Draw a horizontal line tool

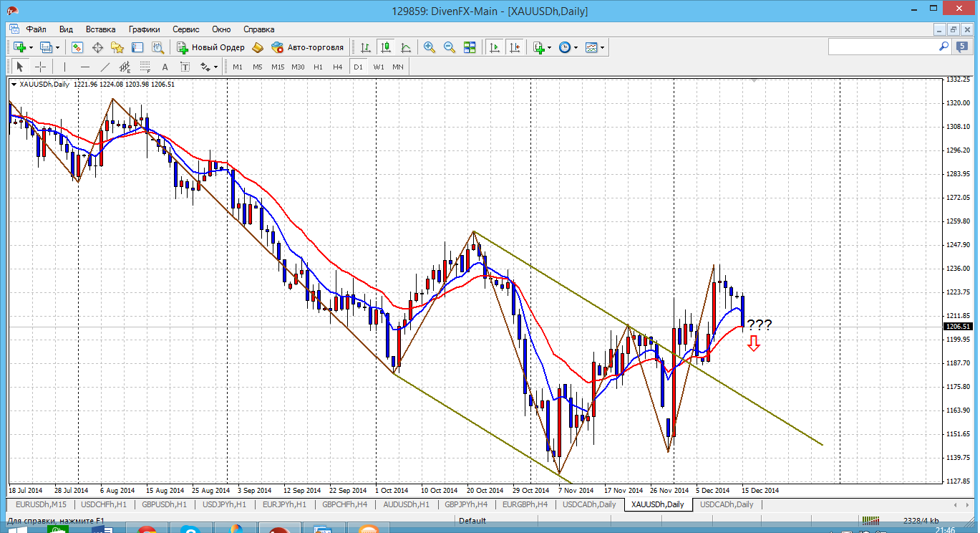85,67
